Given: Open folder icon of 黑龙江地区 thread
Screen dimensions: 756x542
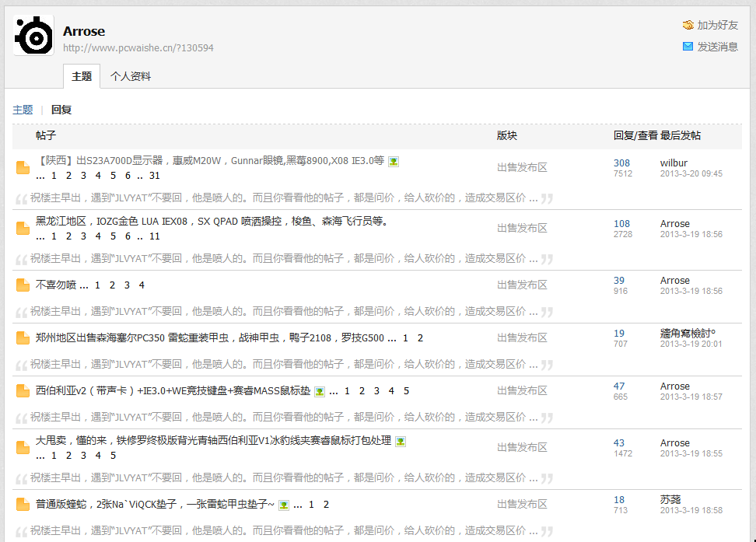Looking at the screenshot, I should point(23,229).
